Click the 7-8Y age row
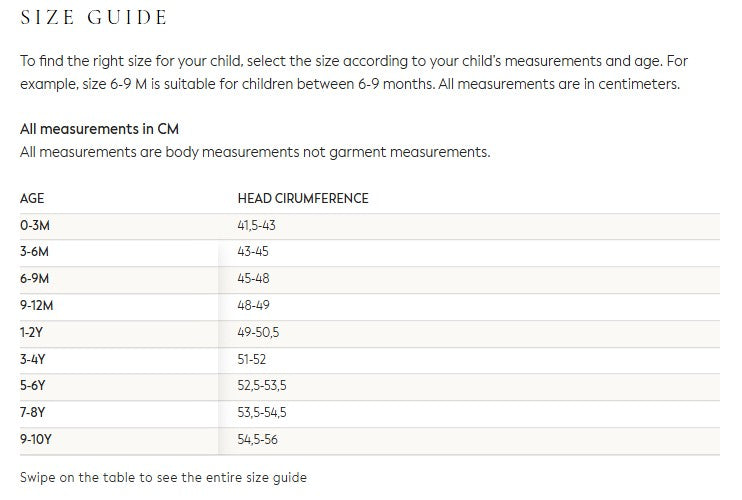The height and width of the screenshot is (500, 742). pos(32,412)
